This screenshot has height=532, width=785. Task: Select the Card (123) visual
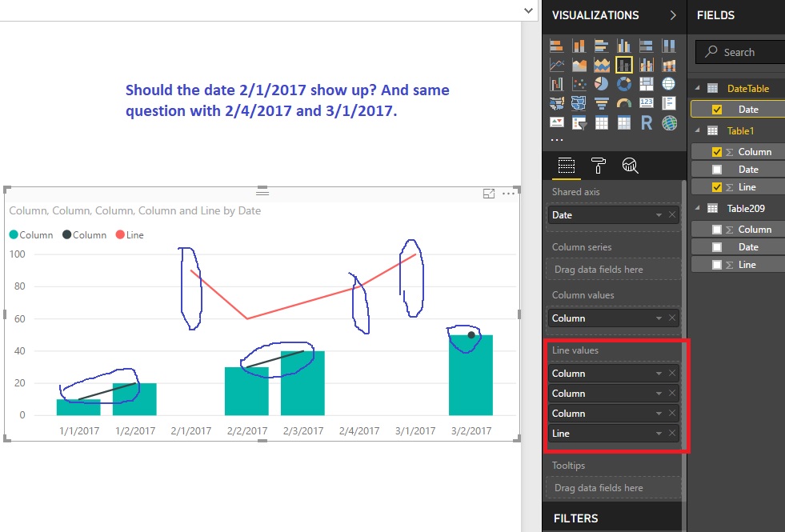(647, 102)
